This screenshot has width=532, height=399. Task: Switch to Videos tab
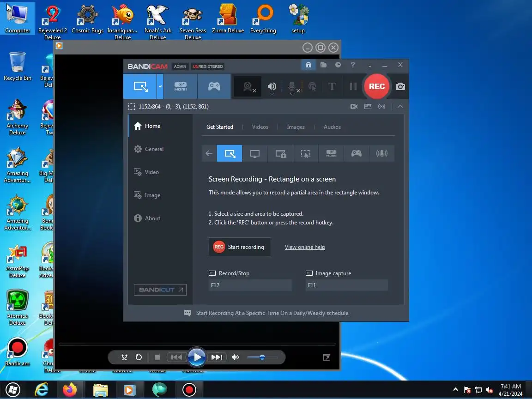tap(260, 127)
